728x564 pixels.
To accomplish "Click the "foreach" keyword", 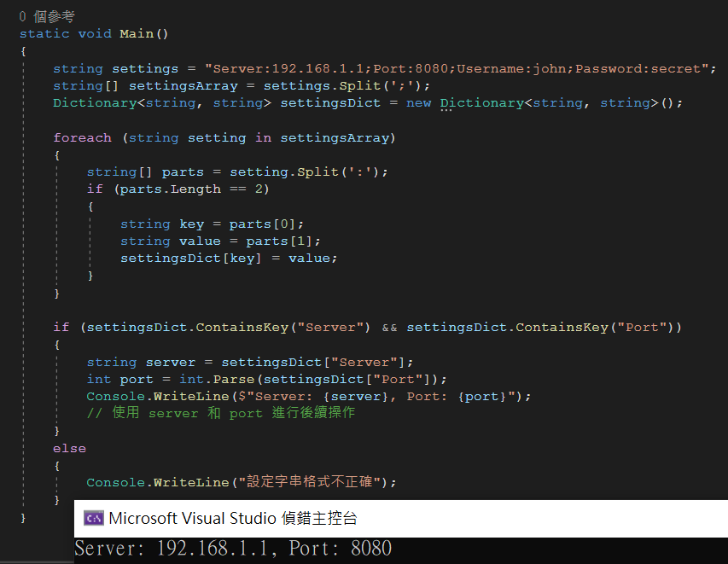I will pyautogui.click(x=82, y=138).
